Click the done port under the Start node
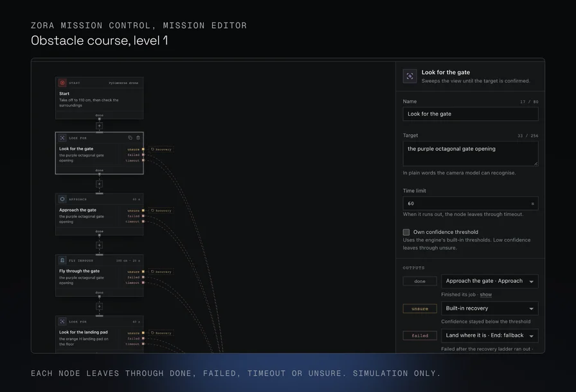This screenshot has height=392, width=576. click(x=99, y=119)
